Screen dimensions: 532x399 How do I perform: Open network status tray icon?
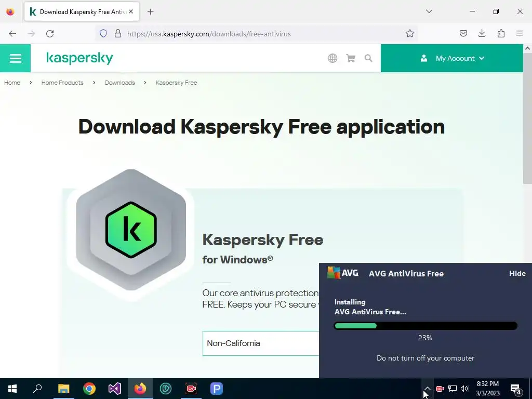tap(453, 389)
